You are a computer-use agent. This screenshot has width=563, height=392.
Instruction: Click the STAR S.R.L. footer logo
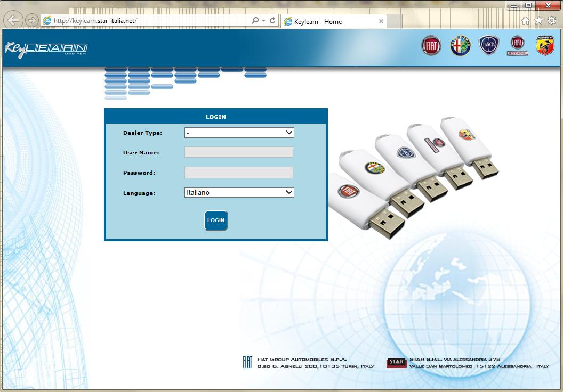[x=397, y=363]
